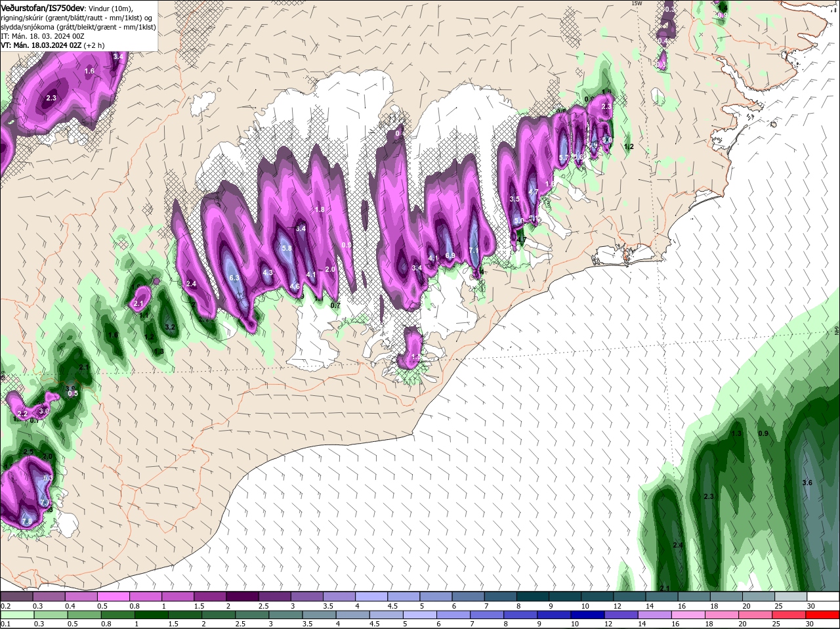This screenshot has width=840, height=629.
Task: Click the '0.4' label on the upper scale
Action: 70,606
